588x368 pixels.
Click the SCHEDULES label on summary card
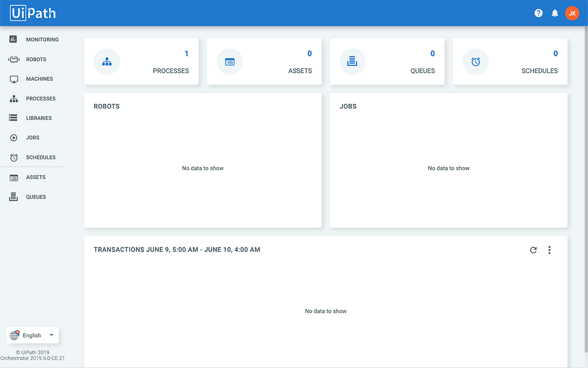coord(540,71)
